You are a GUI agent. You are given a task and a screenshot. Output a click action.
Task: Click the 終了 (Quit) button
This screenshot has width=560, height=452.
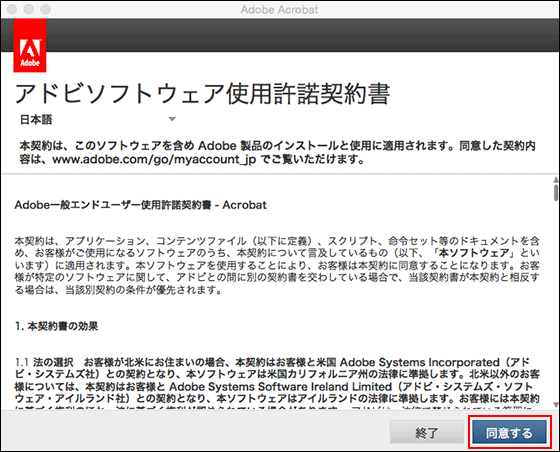pyautogui.click(x=427, y=432)
